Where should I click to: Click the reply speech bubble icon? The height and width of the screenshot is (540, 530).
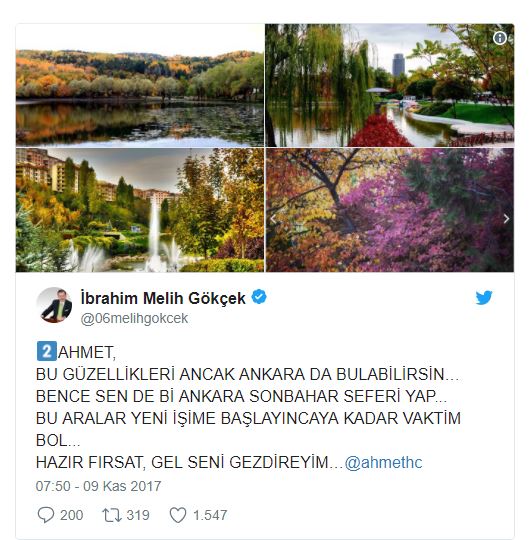[x=46, y=515]
